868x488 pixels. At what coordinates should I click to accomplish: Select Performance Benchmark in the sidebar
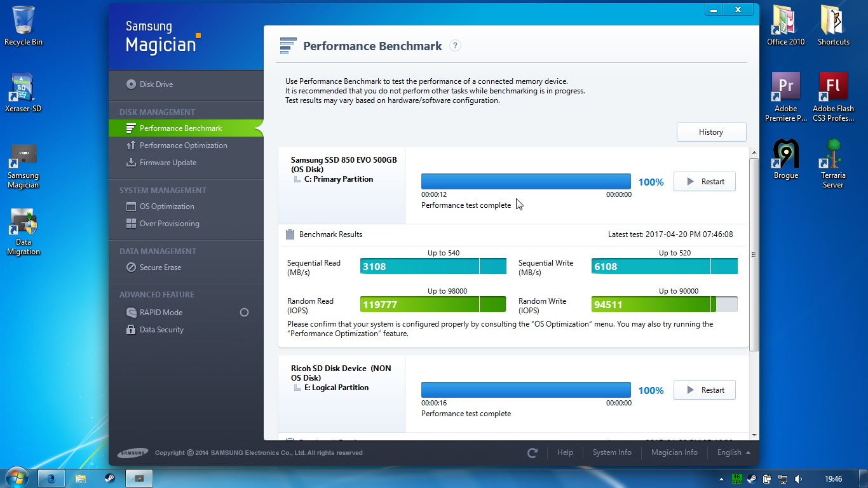tap(186, 128)
